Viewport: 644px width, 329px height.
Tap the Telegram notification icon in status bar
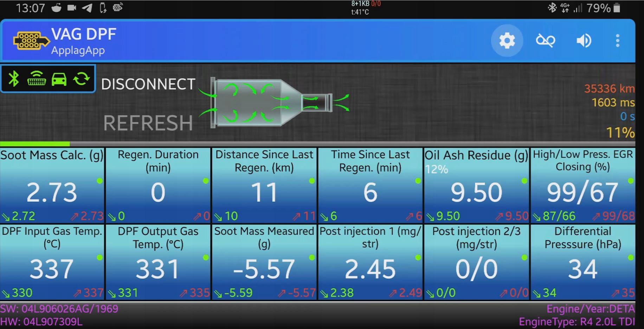pyautogui.click(x=87, y=8)
